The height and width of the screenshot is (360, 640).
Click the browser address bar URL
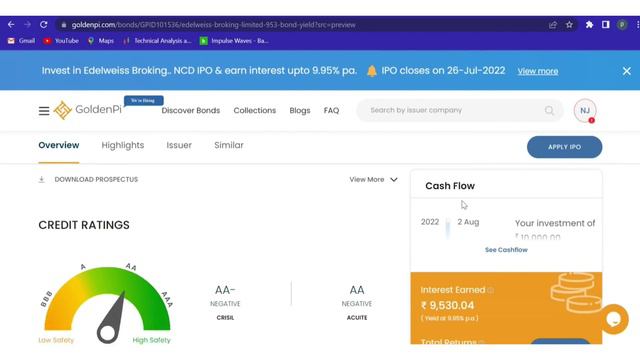[213, 25]
